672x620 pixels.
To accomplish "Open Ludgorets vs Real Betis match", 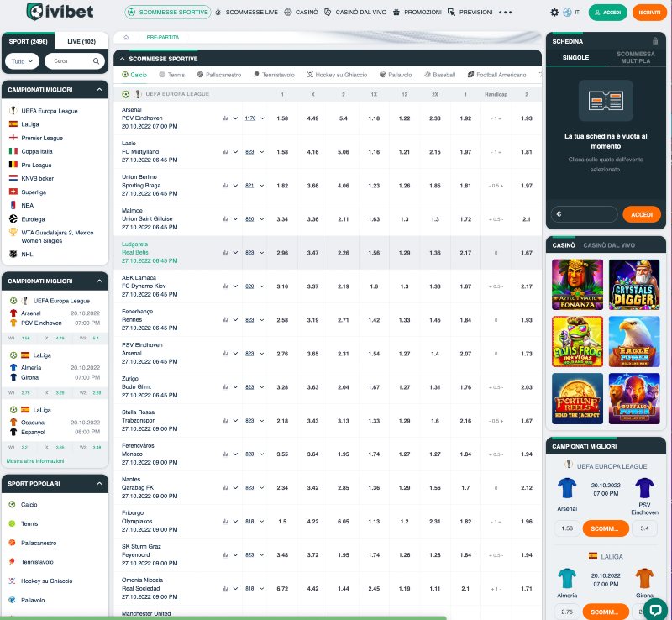I will click(x=150, y=253).
